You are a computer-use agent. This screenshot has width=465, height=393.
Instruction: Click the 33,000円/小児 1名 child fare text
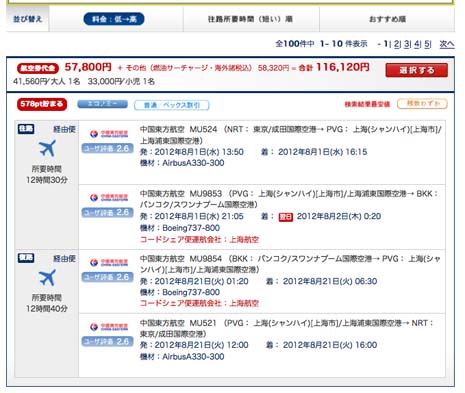point(121,81)
